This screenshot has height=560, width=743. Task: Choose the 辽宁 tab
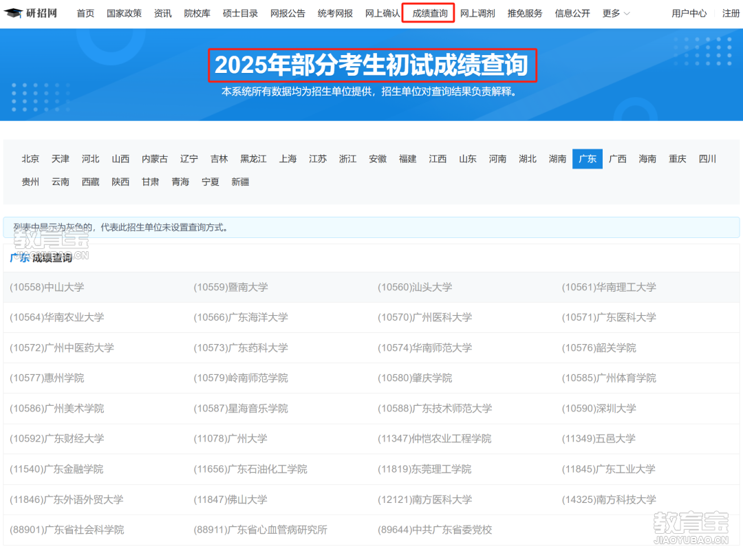pos(189,159)
